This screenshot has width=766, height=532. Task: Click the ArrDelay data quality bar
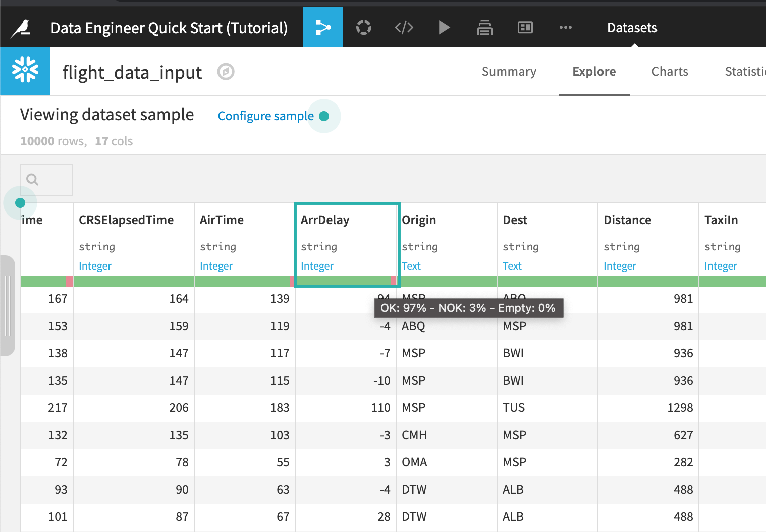pos(346,281)
